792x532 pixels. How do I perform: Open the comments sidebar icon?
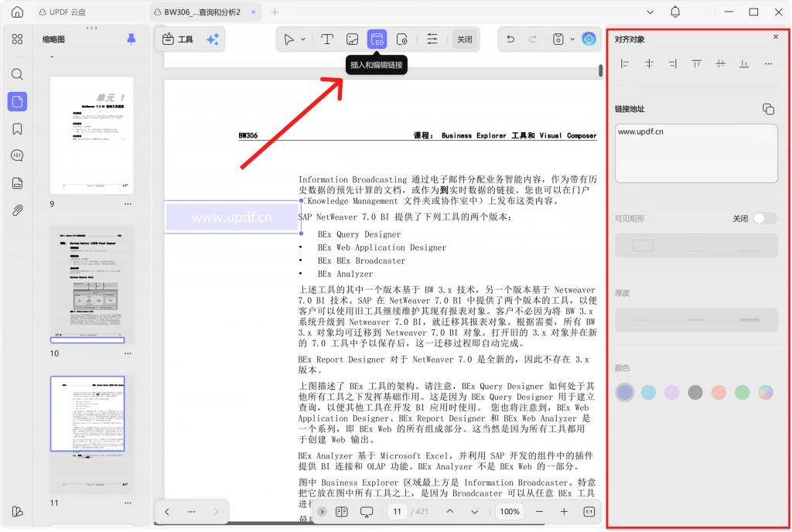[17, 155]
